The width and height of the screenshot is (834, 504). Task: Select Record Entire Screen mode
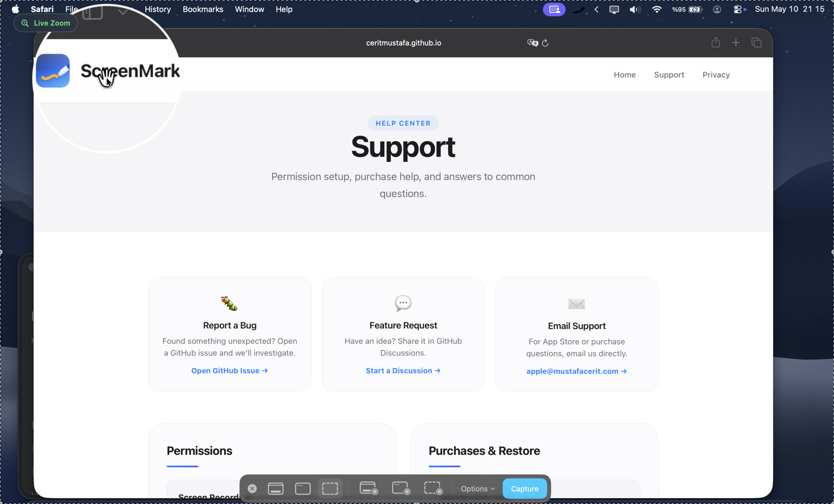pyautogui.click(x=369, y=489)
